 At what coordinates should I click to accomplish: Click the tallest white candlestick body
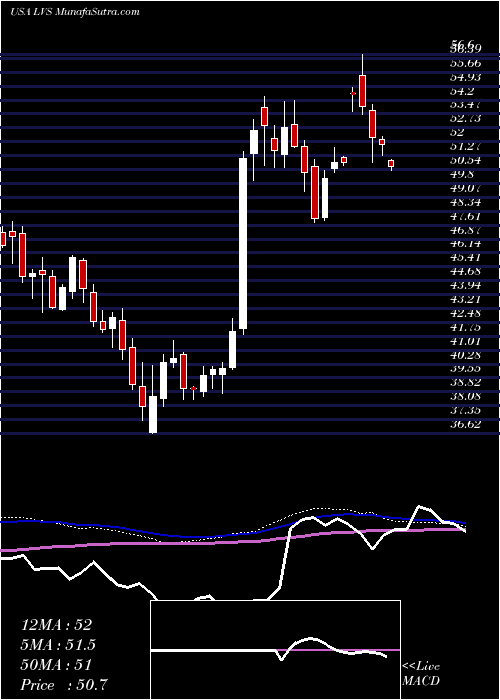242,244
